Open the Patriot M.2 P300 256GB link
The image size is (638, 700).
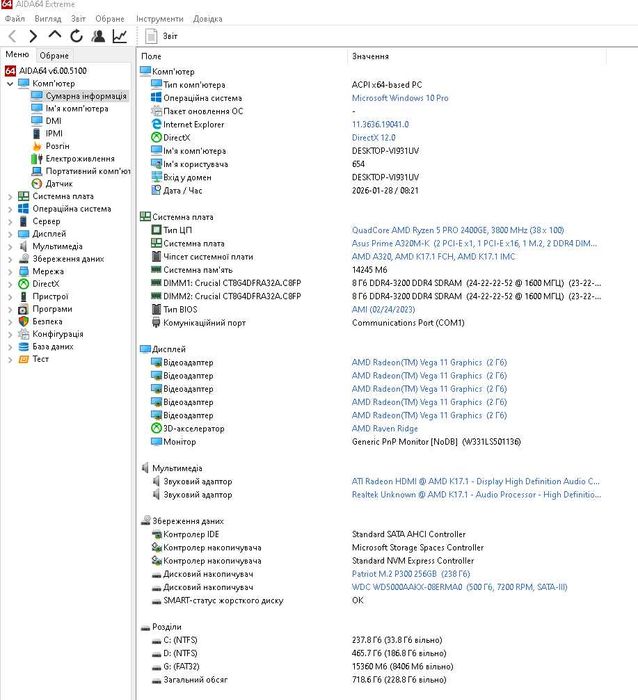(x=411, y=574)
